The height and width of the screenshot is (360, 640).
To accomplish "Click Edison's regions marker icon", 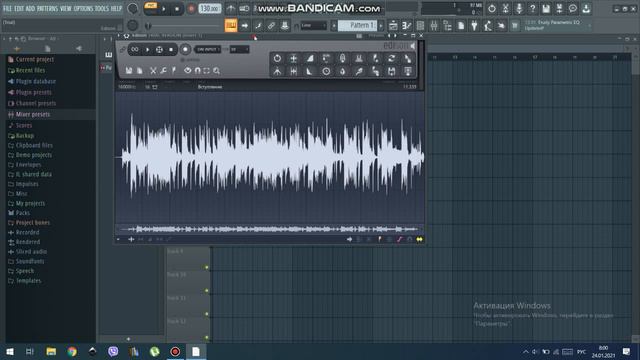I will click(x=174, y=71).
